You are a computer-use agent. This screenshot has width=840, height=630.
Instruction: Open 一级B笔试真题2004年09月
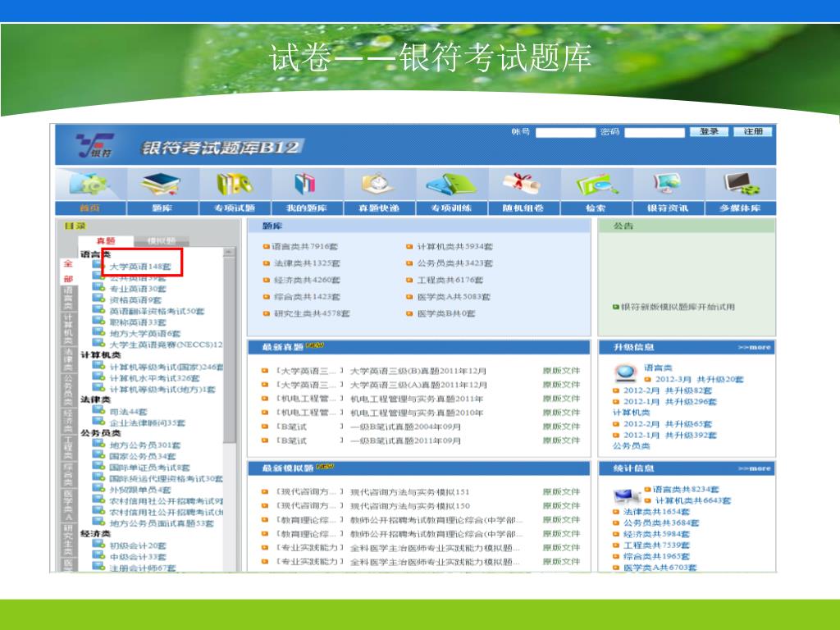click(x=405, y=427)
